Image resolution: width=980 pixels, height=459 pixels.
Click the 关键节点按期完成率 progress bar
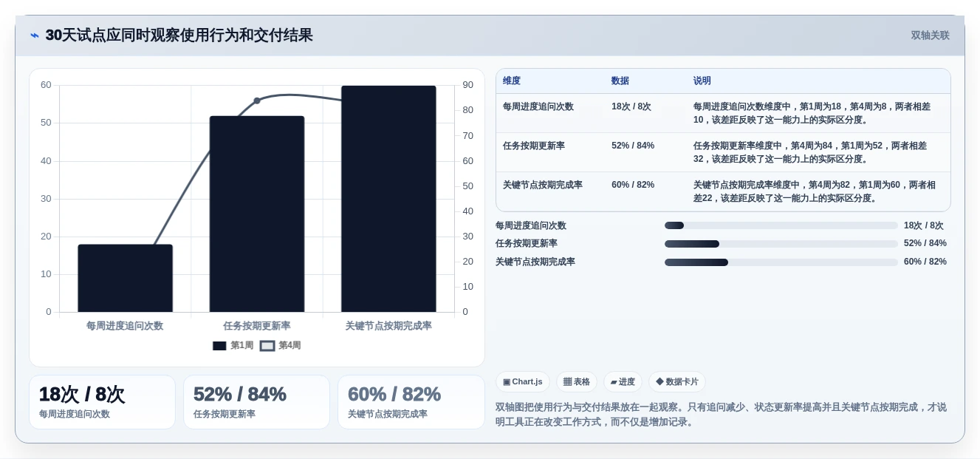pos(781,262)
